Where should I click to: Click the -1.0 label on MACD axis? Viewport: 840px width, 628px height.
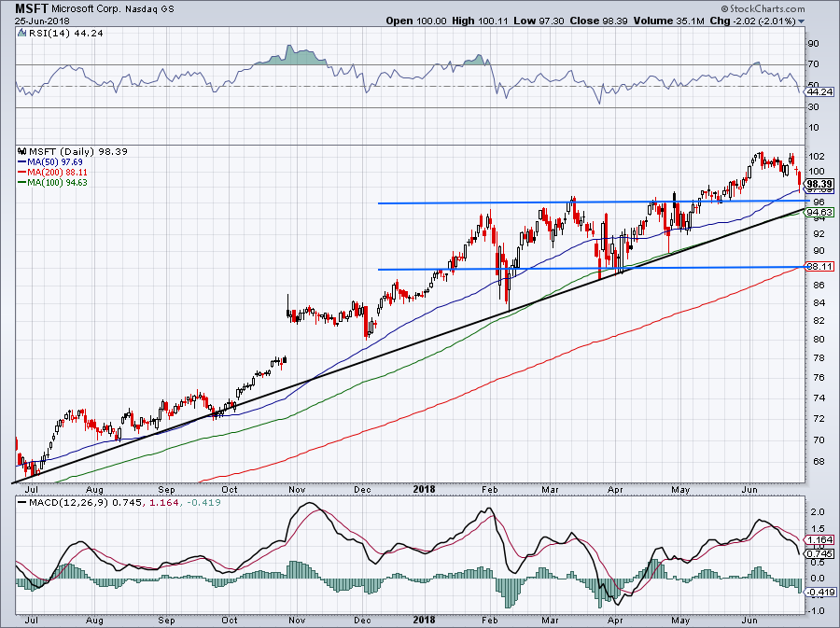[816, 611]
